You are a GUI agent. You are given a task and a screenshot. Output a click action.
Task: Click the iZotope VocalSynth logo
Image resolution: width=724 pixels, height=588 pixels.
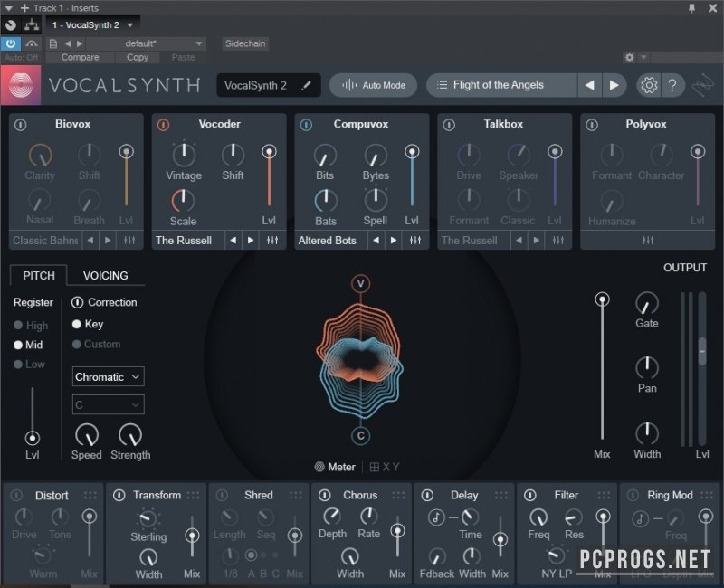(x=21, y=85)
